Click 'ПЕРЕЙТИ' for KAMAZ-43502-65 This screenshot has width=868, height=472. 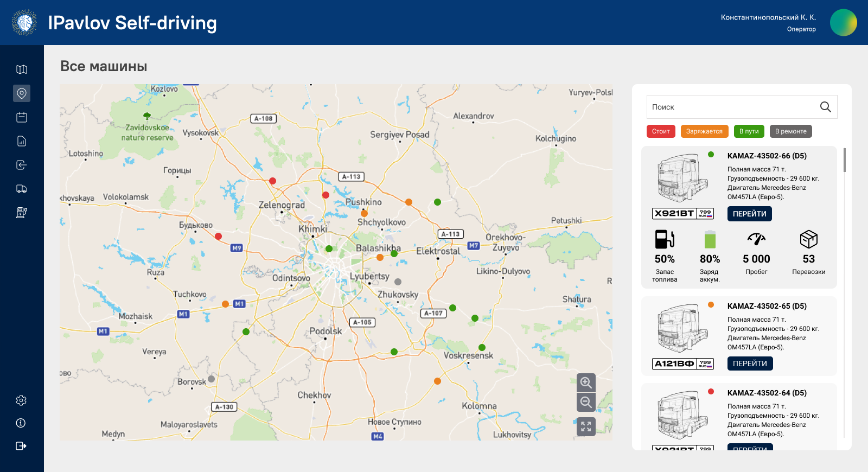(750, 363)
